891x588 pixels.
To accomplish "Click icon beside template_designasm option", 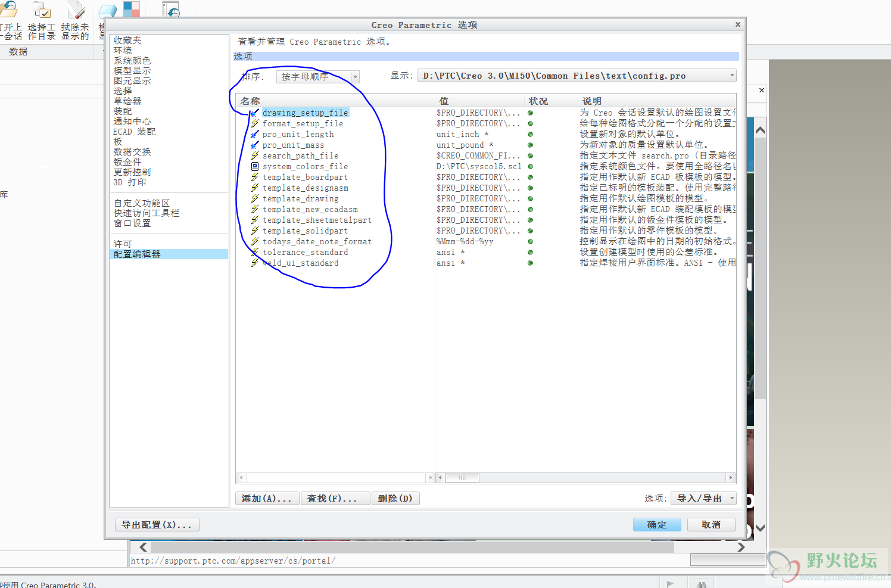I will coord(254,188).
